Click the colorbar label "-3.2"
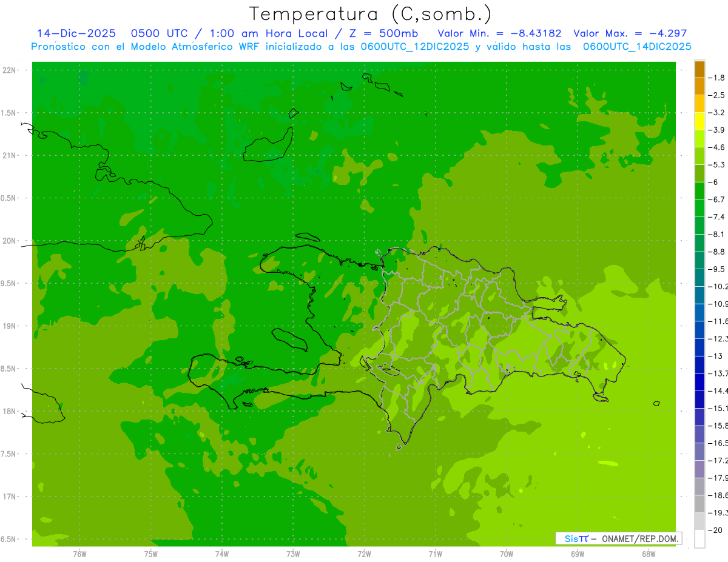 click(x=717, y=113)
